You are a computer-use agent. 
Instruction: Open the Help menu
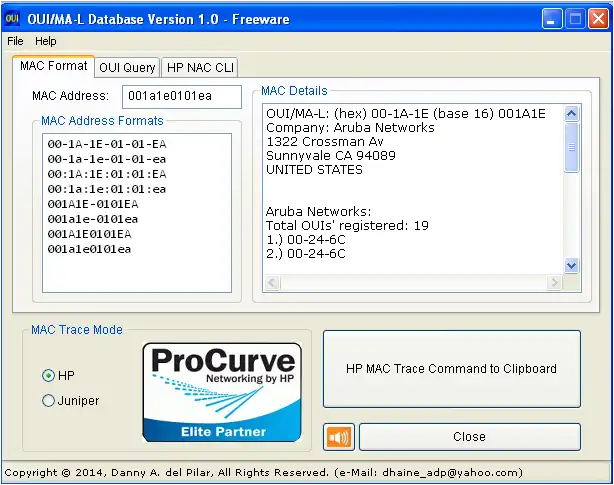[x=46, y=41]
